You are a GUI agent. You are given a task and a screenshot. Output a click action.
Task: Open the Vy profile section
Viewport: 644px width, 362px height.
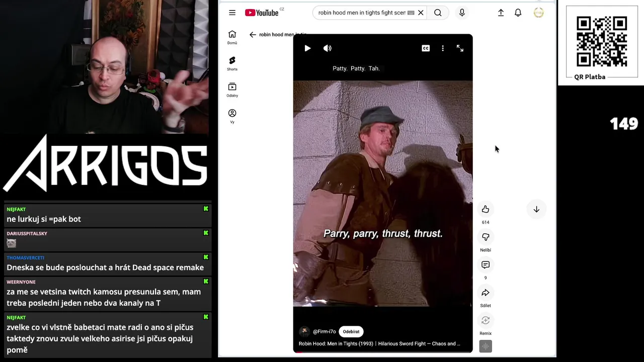(x=232, y=116)
